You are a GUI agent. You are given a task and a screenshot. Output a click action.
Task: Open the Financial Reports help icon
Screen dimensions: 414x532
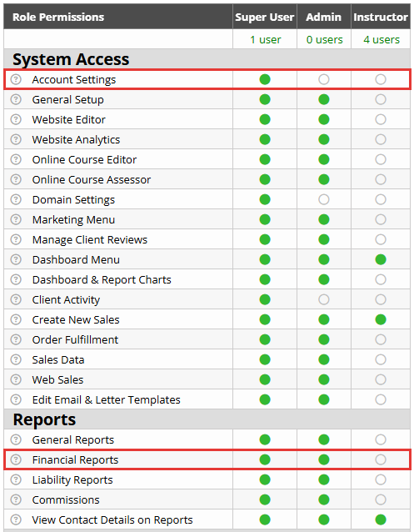[x=16, y=459]
